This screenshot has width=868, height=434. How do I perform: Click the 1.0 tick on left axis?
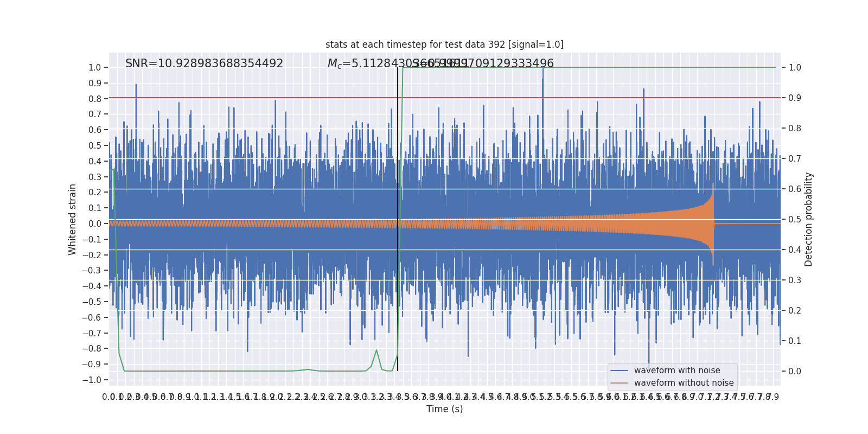coord(95,67)
